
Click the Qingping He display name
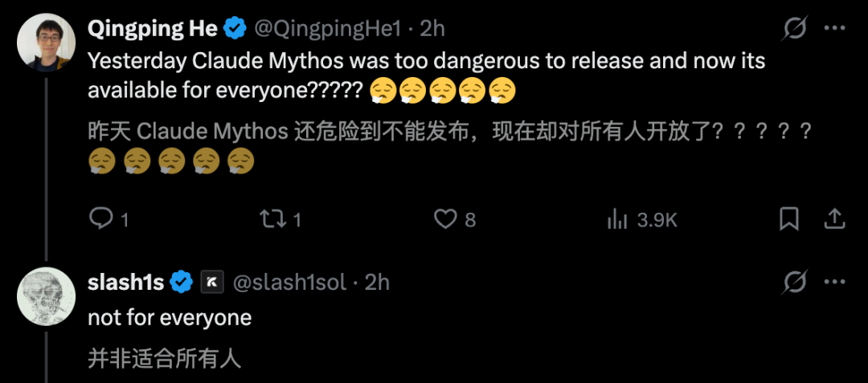pos(152,29)
